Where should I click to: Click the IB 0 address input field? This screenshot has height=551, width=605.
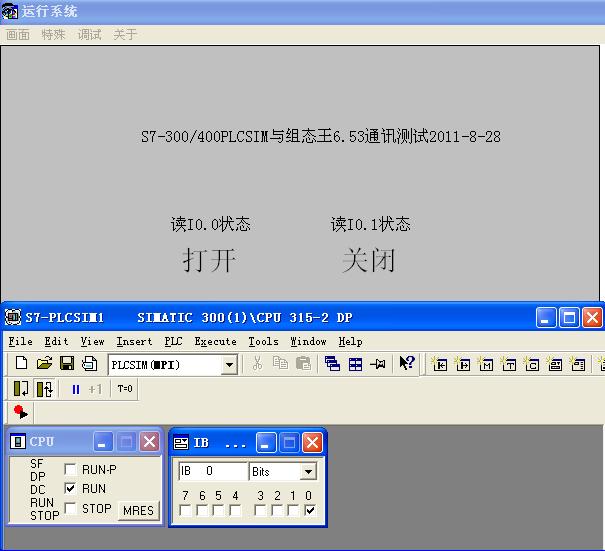tap(213, 471)
